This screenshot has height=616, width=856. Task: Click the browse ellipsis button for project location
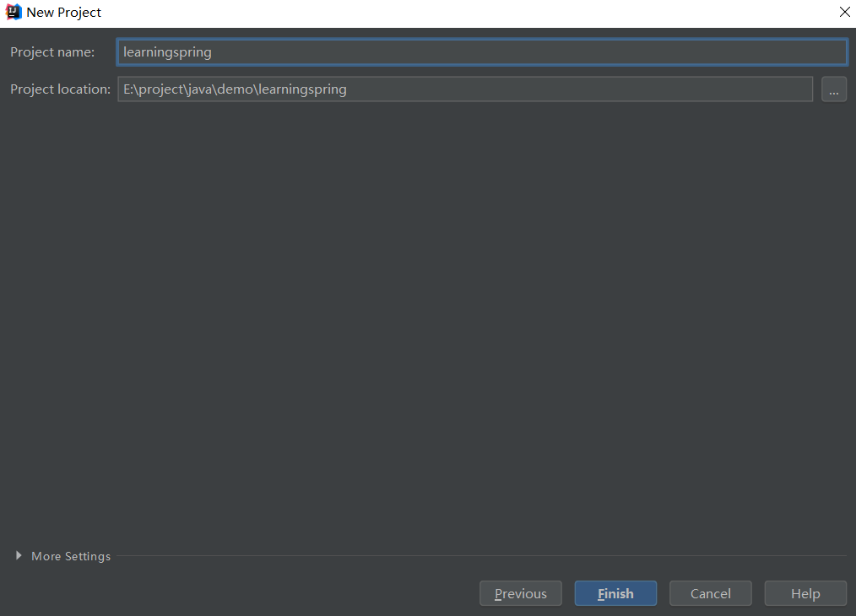(x=833, y=89)
